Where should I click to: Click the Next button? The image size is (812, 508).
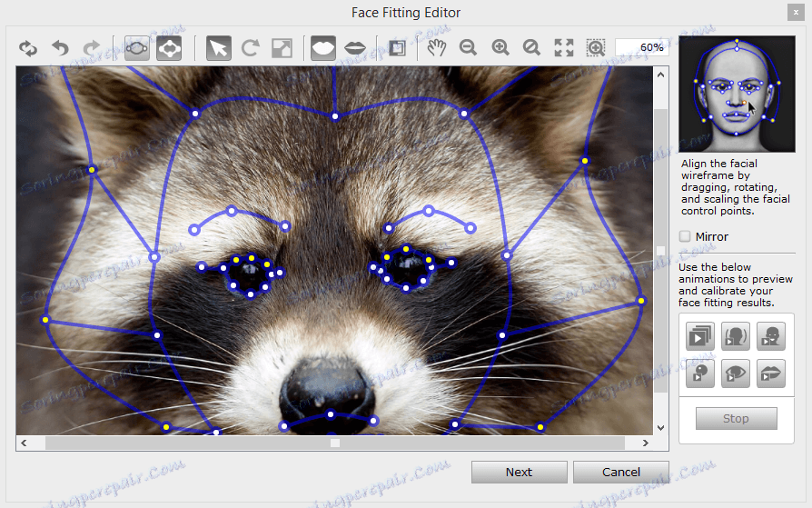point(519,472)
